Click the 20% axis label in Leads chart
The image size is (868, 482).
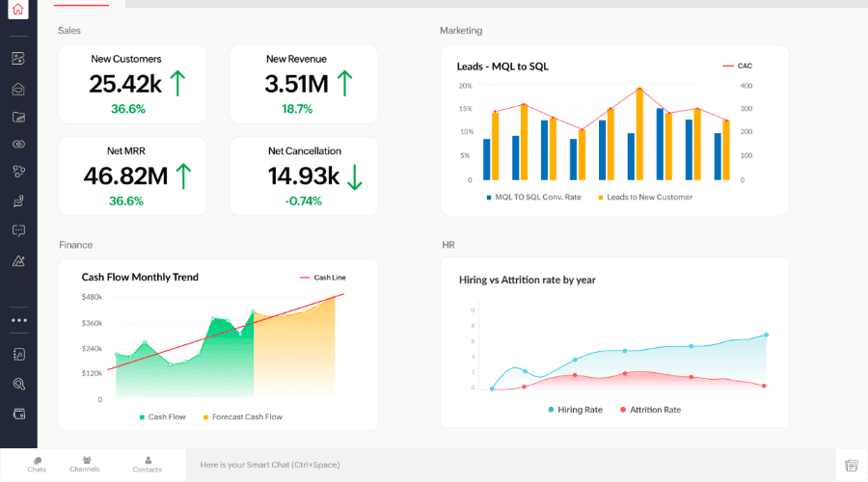[466, 86]
